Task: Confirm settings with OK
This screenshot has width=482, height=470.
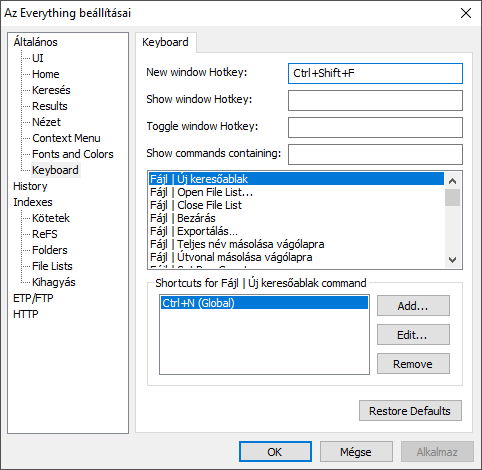Action: [275, 452]
